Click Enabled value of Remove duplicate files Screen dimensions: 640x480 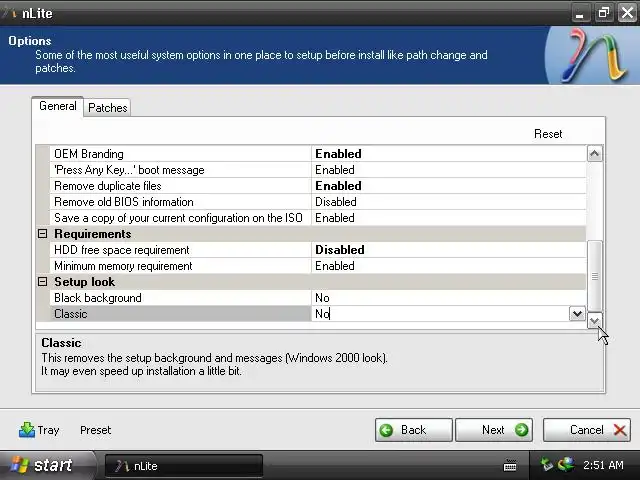click(338, 186)
